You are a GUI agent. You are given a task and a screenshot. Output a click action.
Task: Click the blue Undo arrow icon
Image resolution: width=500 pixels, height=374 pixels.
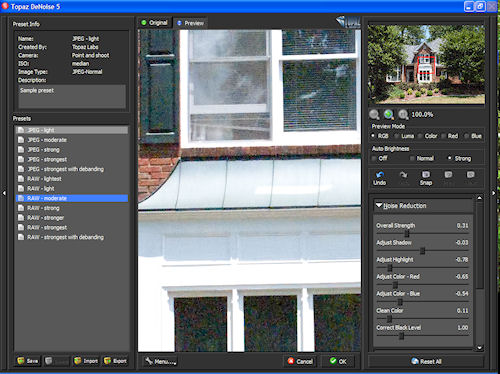coord(380,174)
